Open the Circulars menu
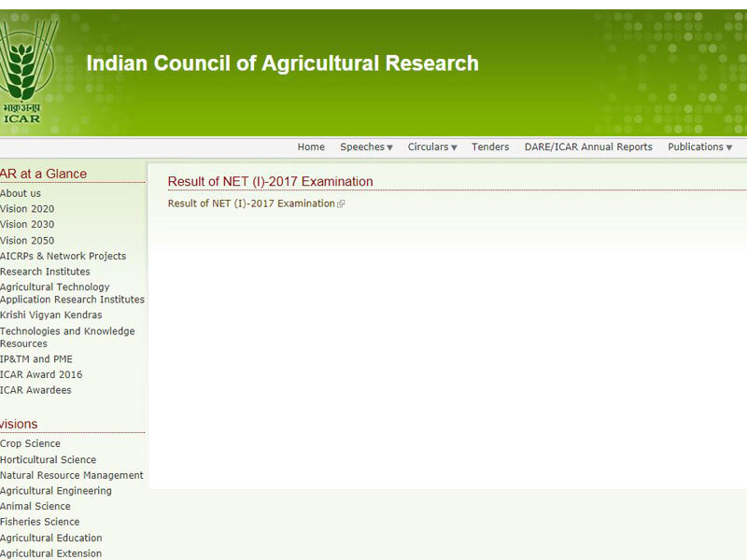Image resolution: width=747 pixels, height=560 pixels. coord(428,147)
